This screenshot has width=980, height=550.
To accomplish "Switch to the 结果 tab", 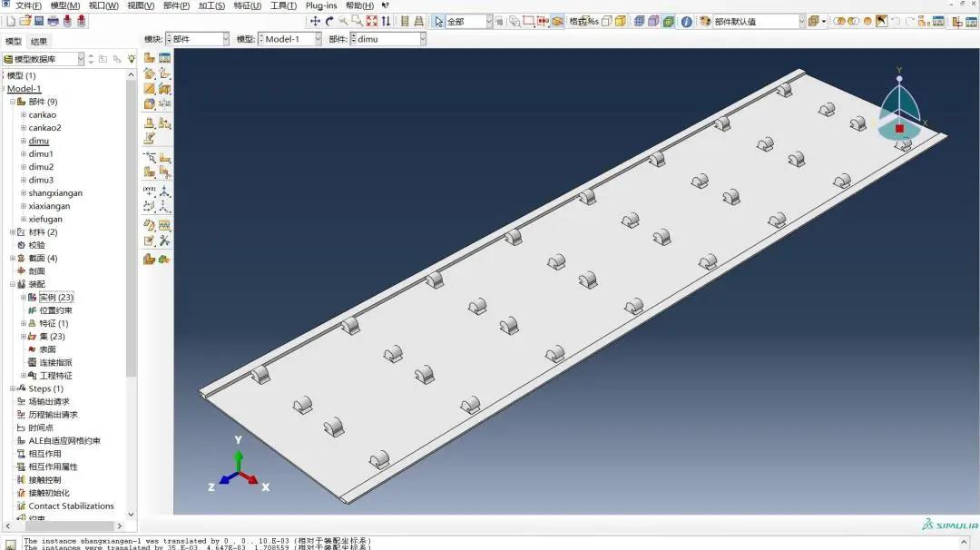I will [40, 41].
